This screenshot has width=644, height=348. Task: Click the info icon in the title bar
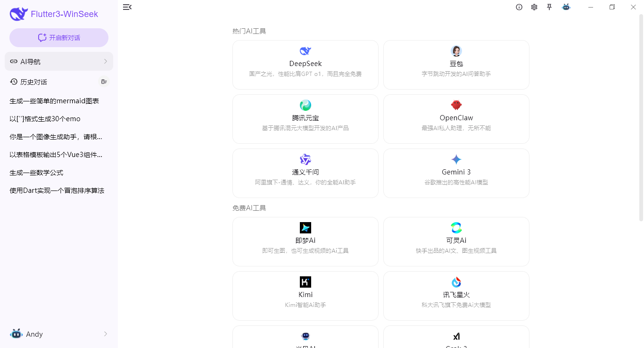click(x=519, y=7)
